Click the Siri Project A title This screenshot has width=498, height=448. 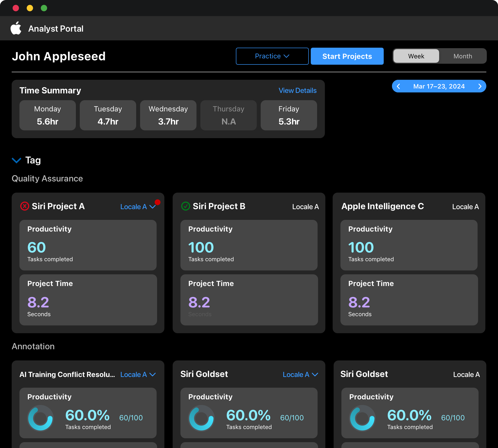(x=58, y=206)
